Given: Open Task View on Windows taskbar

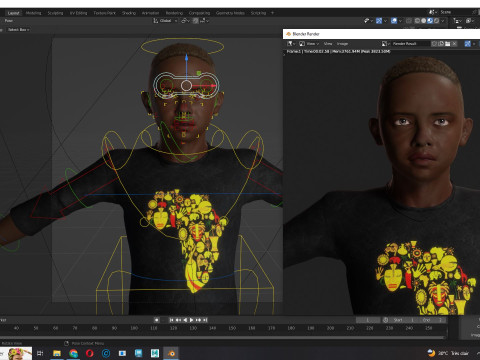Looking at the screenshot, I should click(x=40, y=353).
